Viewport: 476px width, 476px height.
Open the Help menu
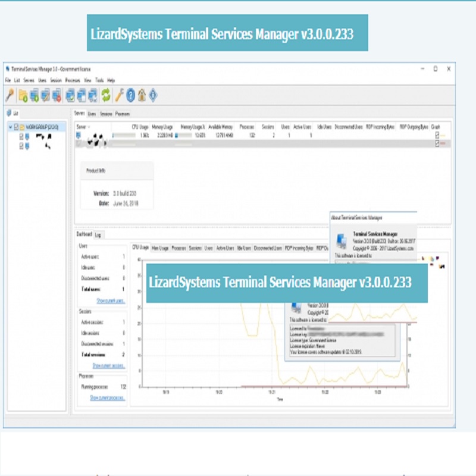coord(111,80)
